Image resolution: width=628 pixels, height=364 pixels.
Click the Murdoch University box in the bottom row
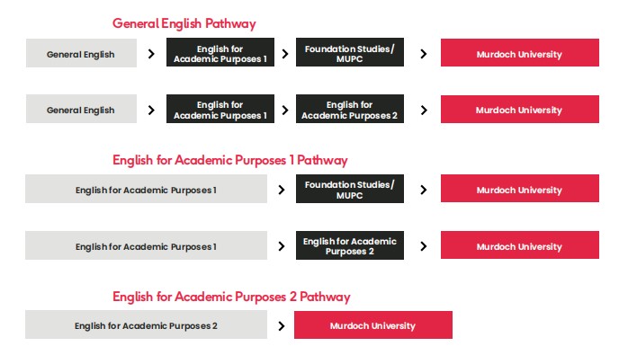click(x=372, y=325)
